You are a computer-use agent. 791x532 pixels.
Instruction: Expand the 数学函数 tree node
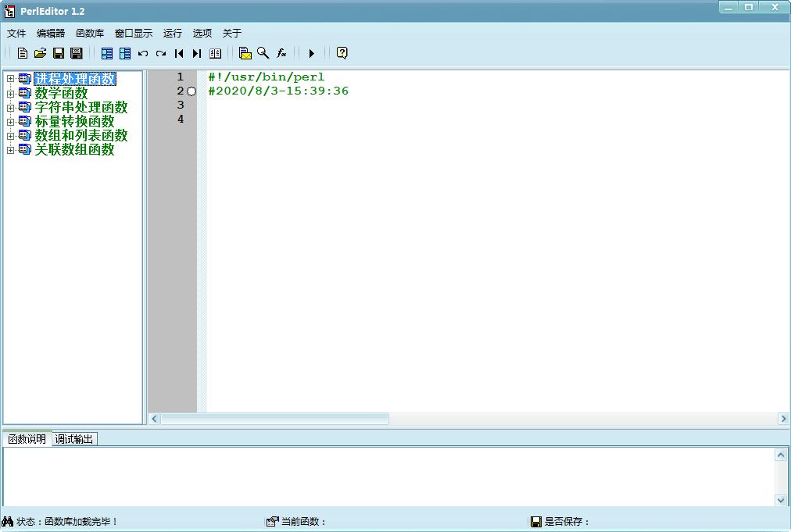click(x=10, y=93)
